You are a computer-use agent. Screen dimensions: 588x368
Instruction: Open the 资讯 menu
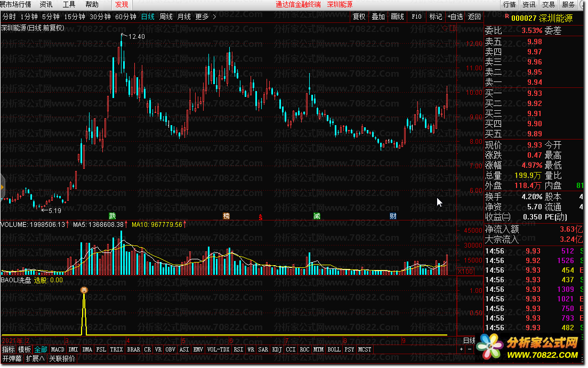click(46, 4)
